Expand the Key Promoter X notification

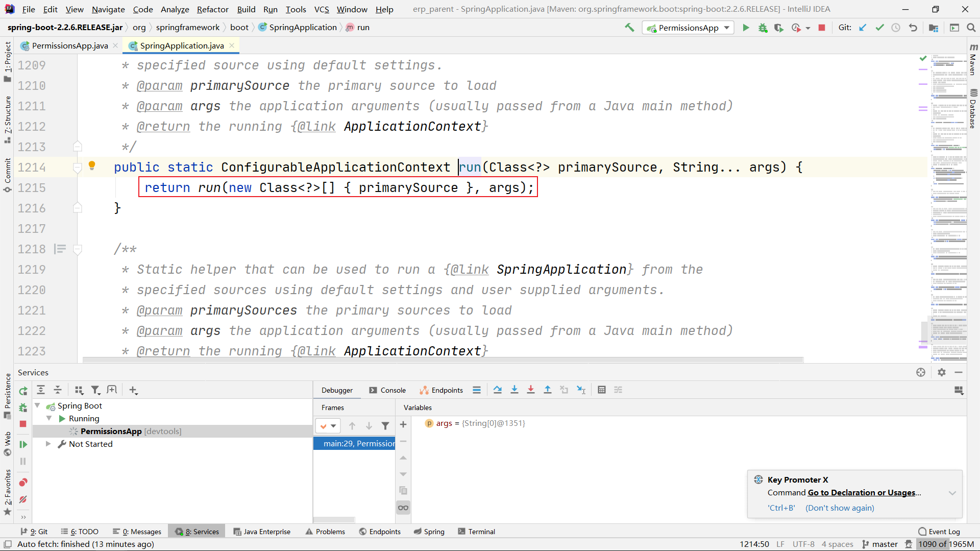click(x=952, y=493)
